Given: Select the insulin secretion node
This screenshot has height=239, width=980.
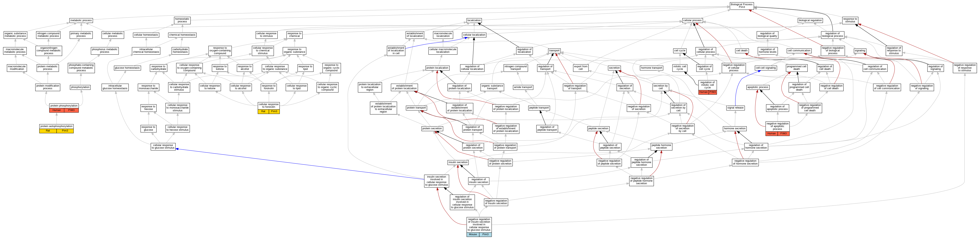Looking at the screenshot, I should click(x=458, y=162).
